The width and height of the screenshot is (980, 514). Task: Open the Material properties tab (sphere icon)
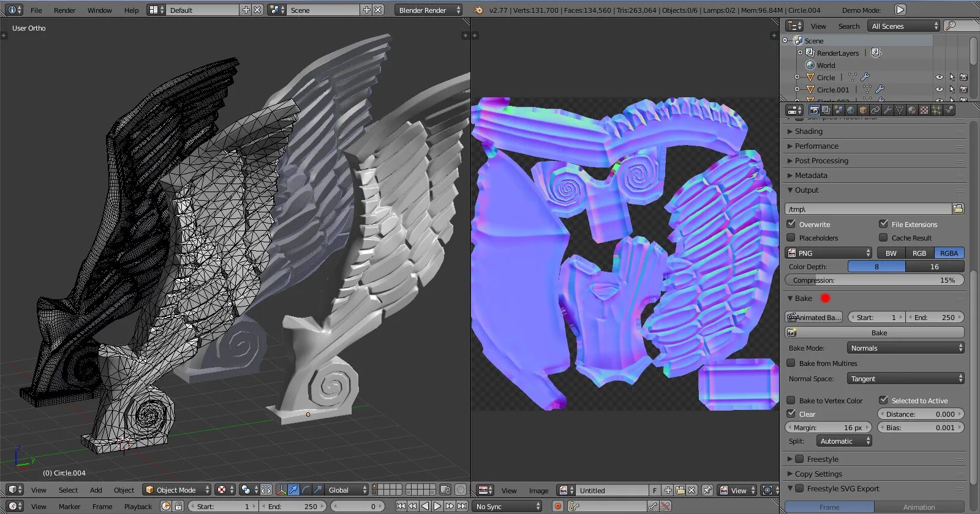pos(912,110)
